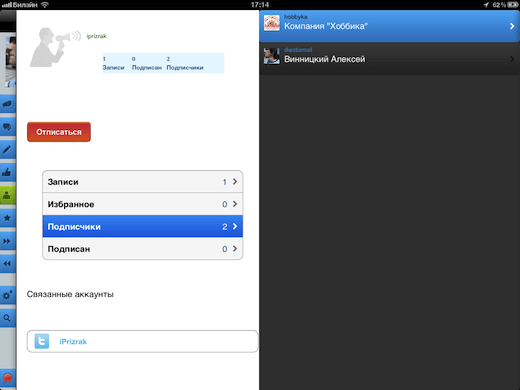Select Винницкий Алексей subscriber entry
The image size is (520, 390).
tap(390, 59)
